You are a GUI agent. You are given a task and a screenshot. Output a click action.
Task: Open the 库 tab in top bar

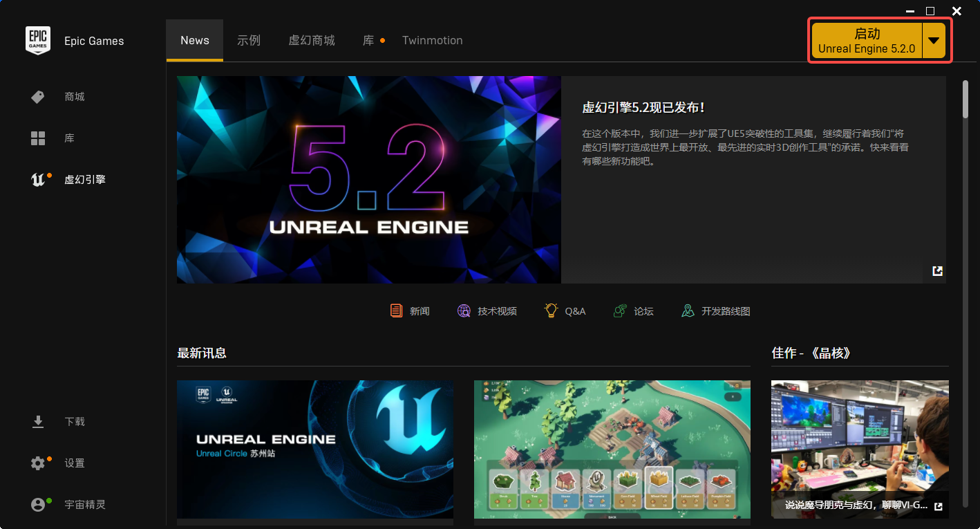tap(368, 40)
